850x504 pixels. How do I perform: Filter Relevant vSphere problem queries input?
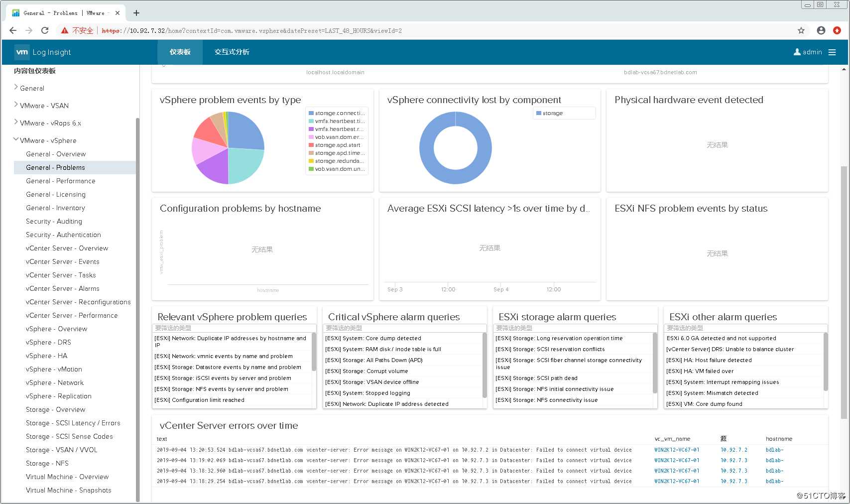(x=234, y=328)
